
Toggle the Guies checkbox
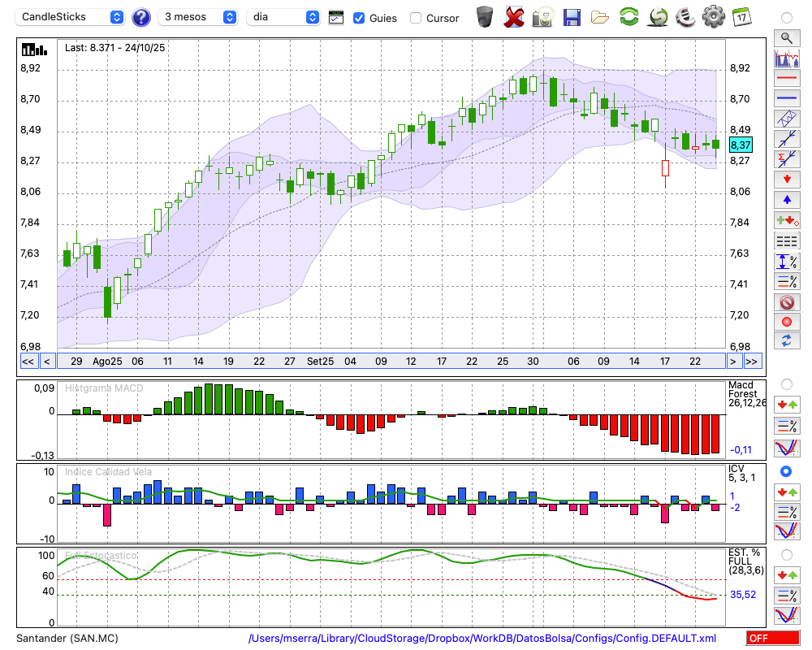(358, 18)
